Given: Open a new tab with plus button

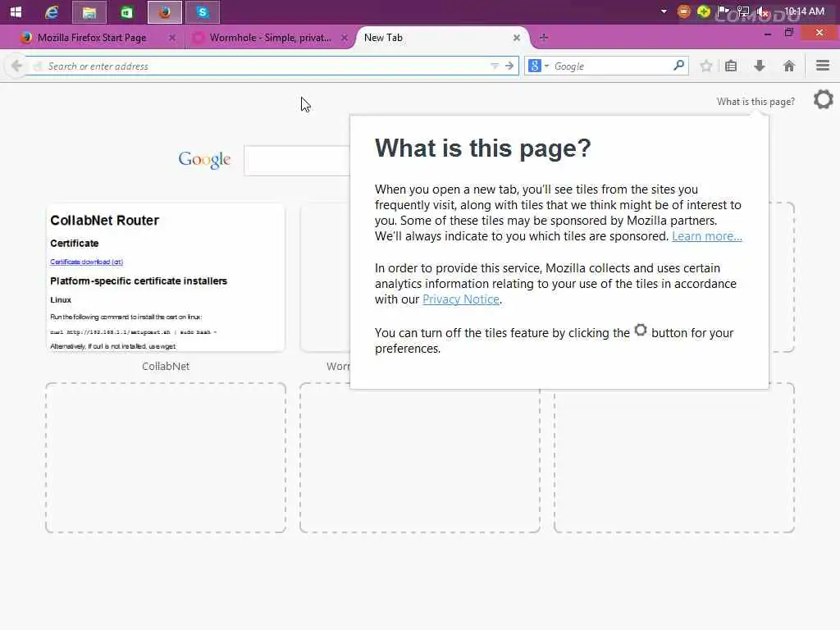Looking at the screenshot, I should click(x=544, y=38).
